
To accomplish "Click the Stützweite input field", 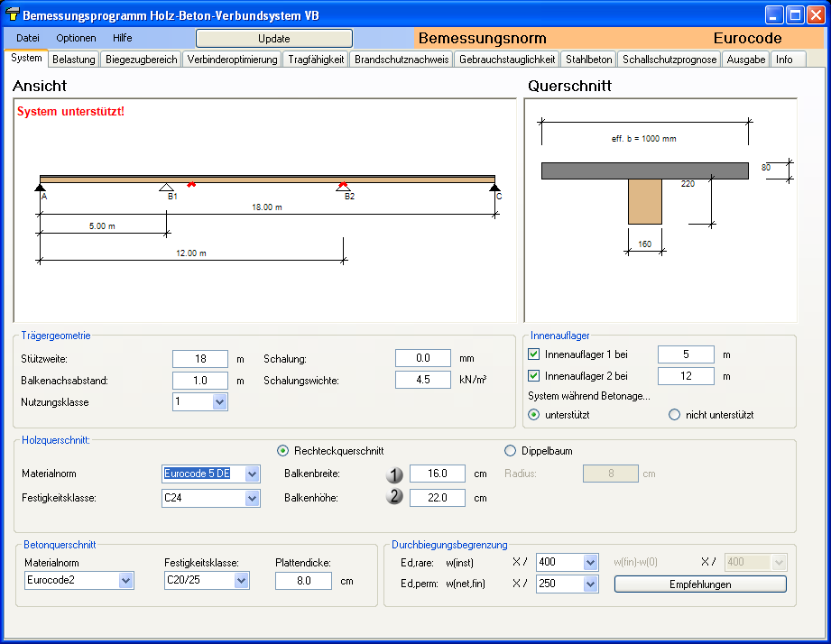I will 199,359.
